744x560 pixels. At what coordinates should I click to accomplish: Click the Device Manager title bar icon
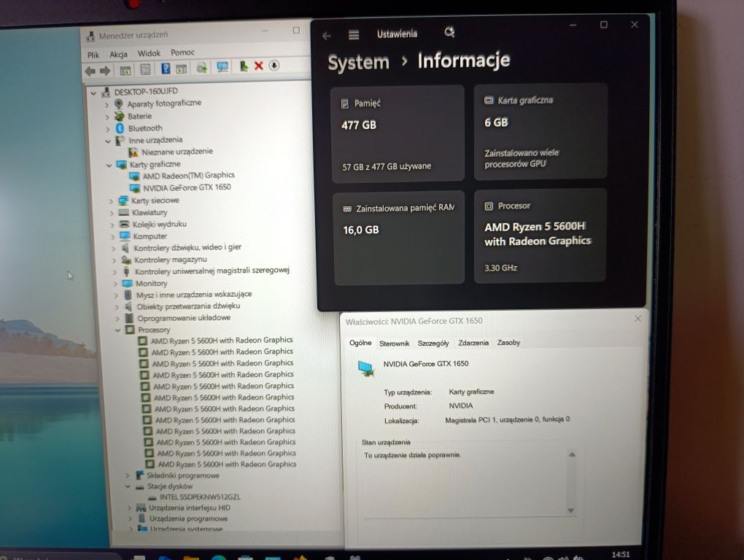(90, 36)
